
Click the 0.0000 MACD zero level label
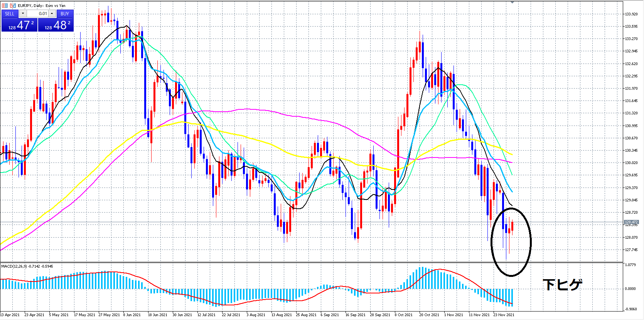point(630,289)
